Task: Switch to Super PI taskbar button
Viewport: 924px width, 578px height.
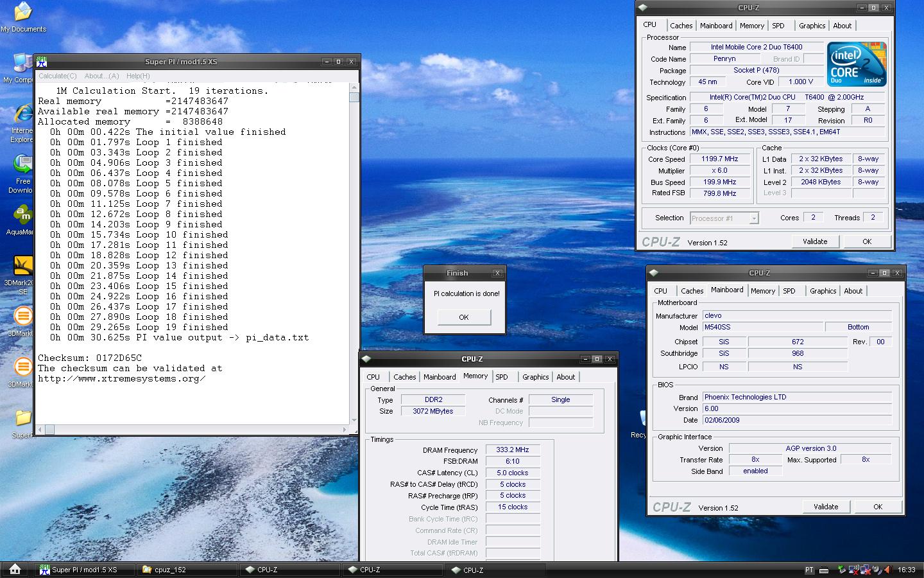Action: (86, 570)
